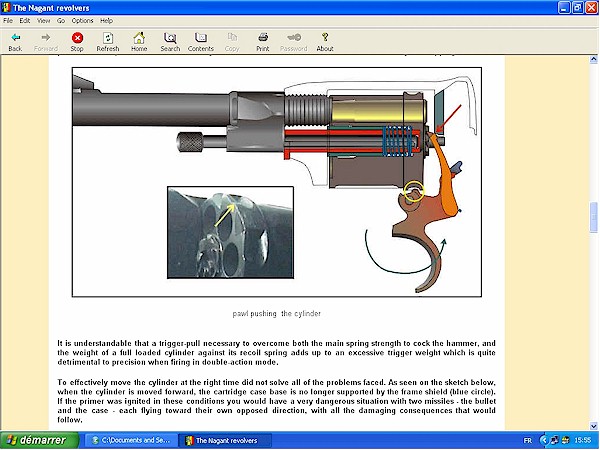Click the scroll up arrow
This screenshot has height=450, width=600.
593,59
